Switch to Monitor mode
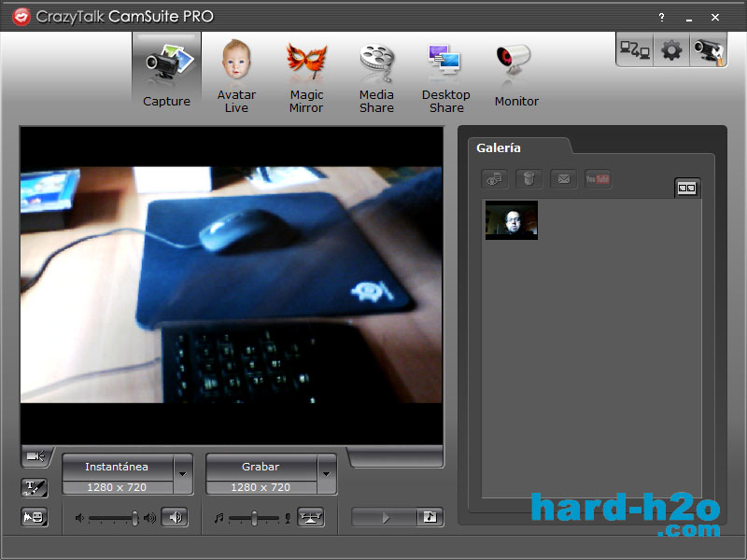The width and height of the screenshot is (747, 560). pos(516,74)
